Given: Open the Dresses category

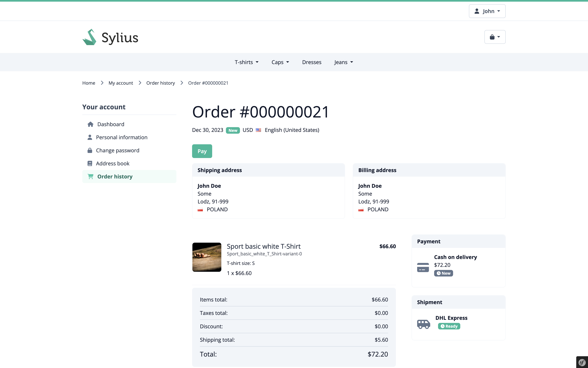Looking at the screenshot, I should coord(312,62).
